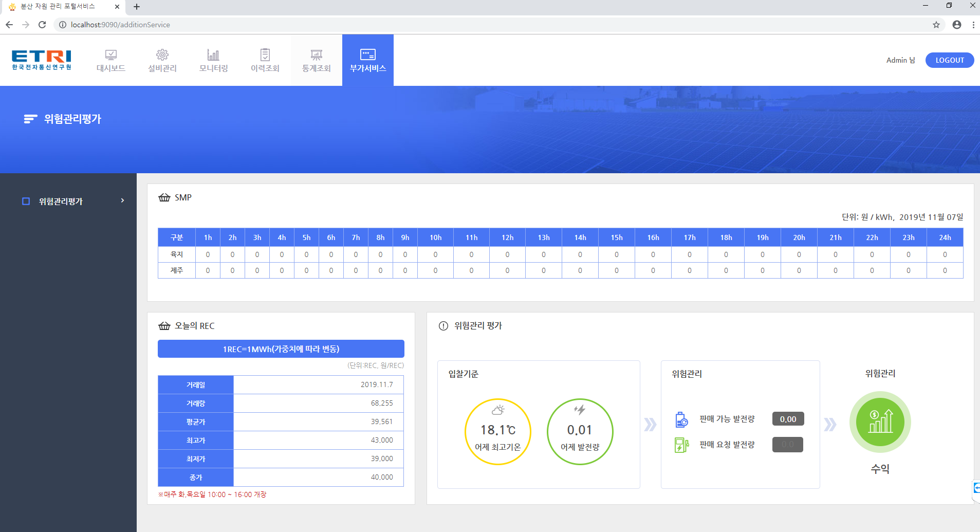980x532 pixels.
Task: Click the Admin 님 user link
Action: [900, 60]
